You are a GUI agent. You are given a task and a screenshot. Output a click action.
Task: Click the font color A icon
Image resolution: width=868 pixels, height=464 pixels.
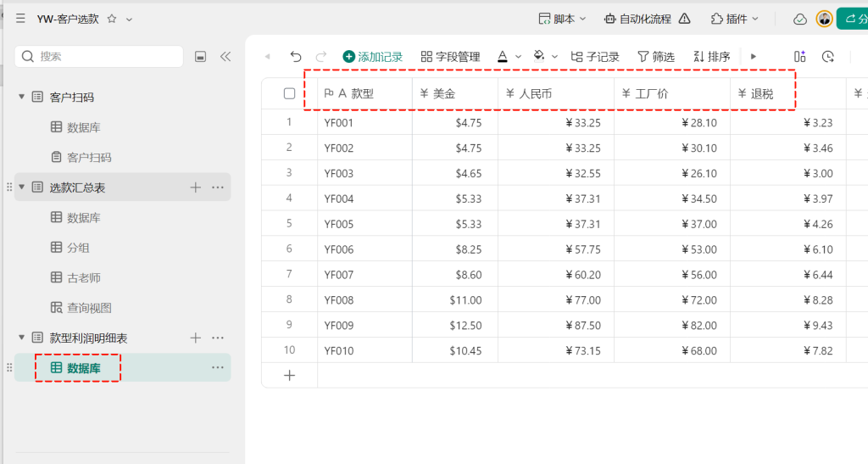point(503,57)
